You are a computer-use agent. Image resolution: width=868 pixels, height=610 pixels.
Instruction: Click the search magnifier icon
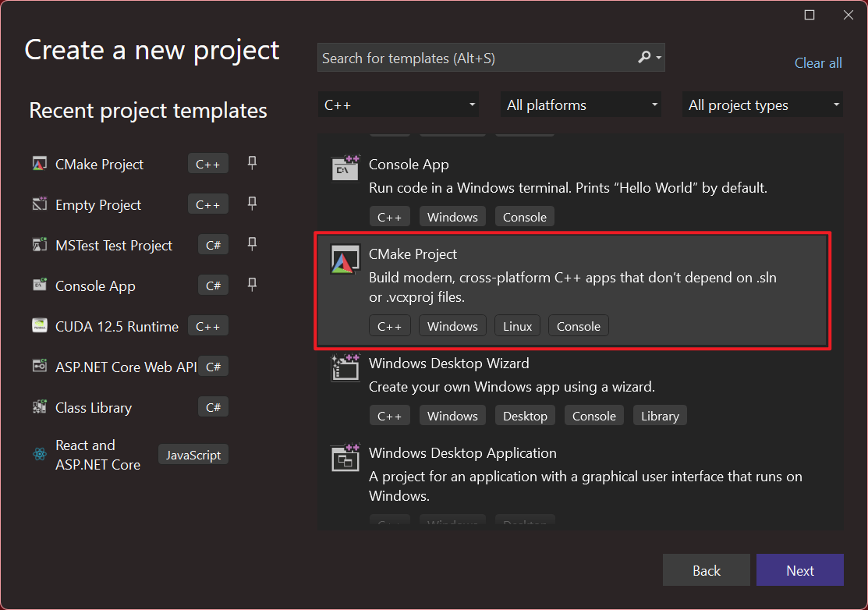pyautogui.click(x=645, y=58)
